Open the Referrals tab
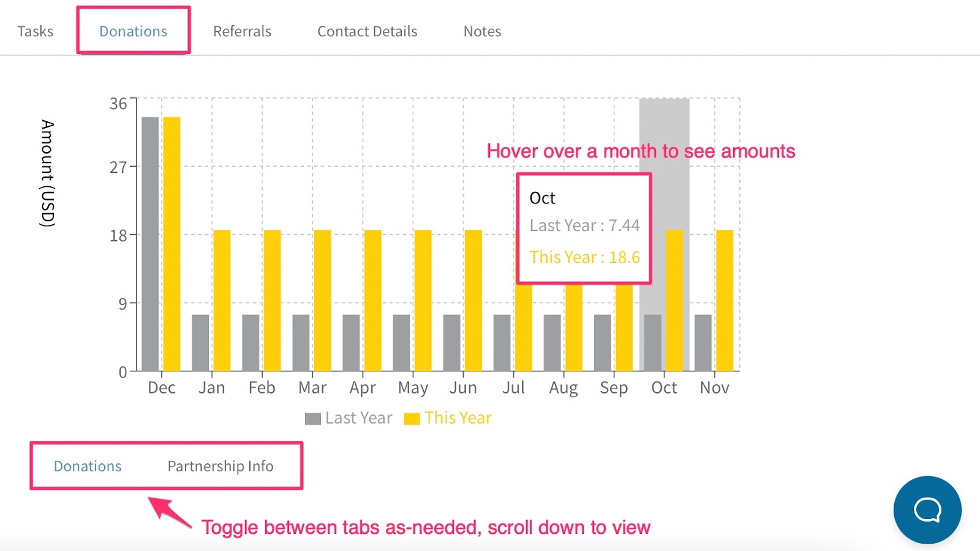980x551 pixels. [x=242, y=31]
